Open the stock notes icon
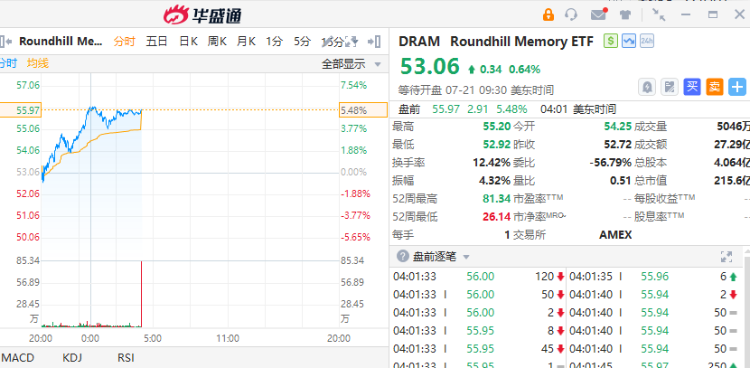The width and height of the screenshot is (750, 368). tap(670, 87)
